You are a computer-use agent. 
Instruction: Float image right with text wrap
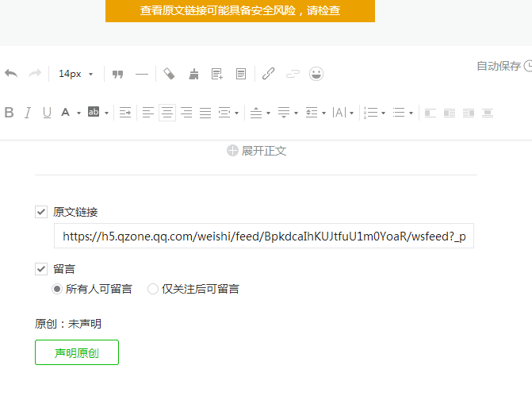tap(469, 113)
